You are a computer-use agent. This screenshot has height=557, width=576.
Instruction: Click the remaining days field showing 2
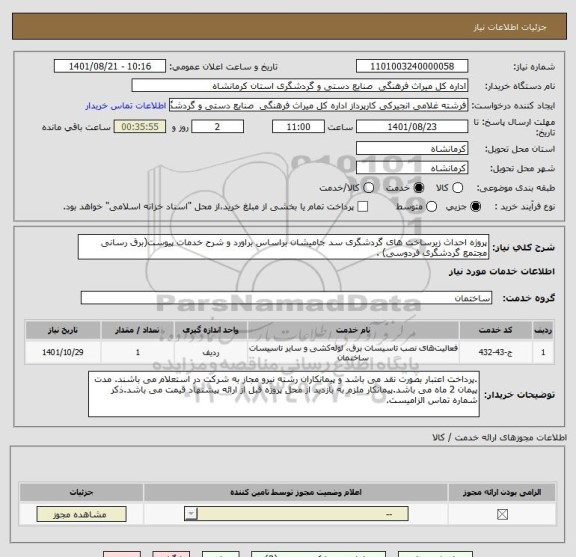pyautogui.click(x=217, y=127)
